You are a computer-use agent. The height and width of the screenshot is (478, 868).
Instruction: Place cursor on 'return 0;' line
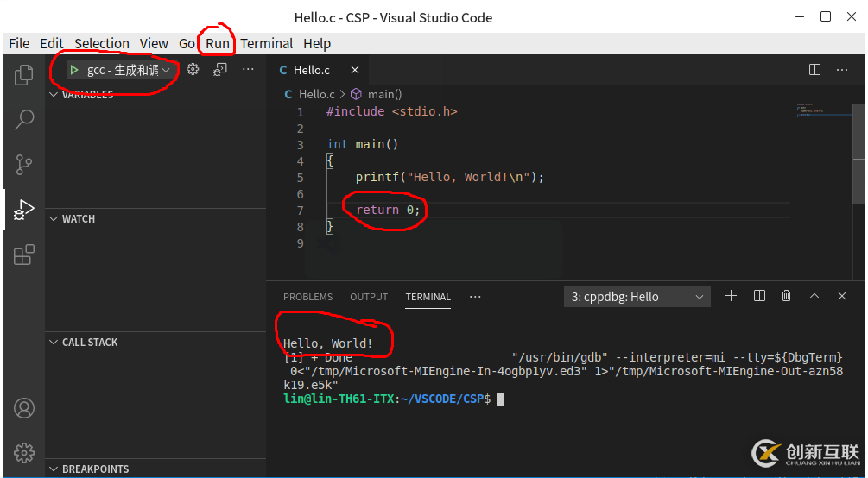(388, 210)
